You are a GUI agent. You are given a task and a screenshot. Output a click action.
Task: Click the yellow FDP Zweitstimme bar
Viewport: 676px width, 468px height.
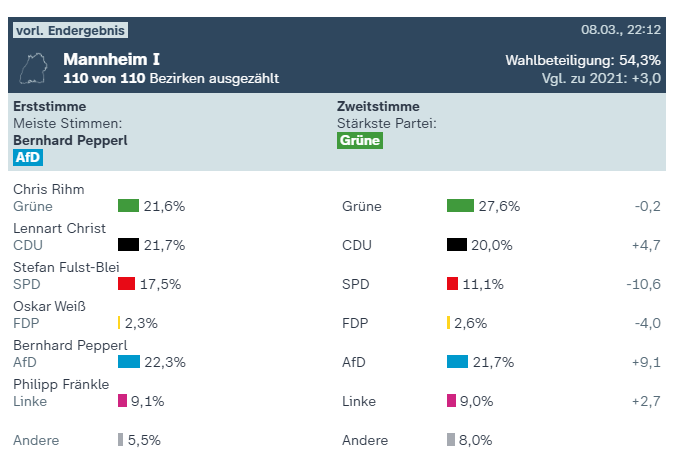[448, 323]
